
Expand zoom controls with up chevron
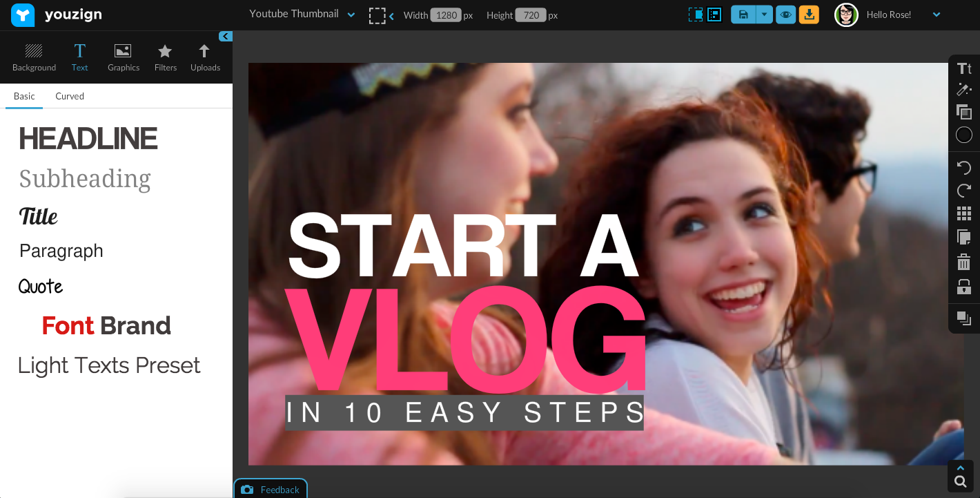coord(960,468)
